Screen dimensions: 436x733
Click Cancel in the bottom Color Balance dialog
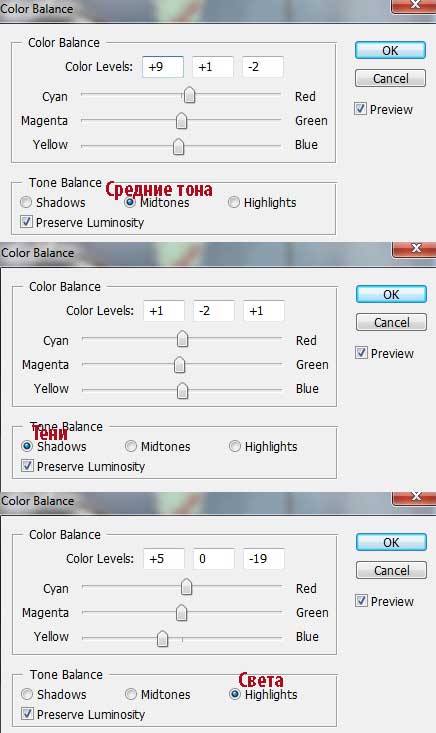(391, 570)
